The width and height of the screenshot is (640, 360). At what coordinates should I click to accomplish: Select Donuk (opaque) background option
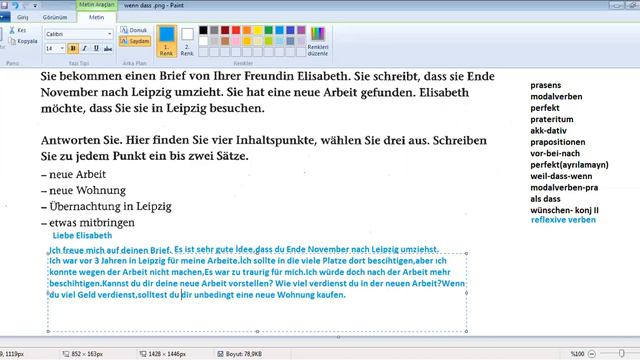tap(133, 30)
